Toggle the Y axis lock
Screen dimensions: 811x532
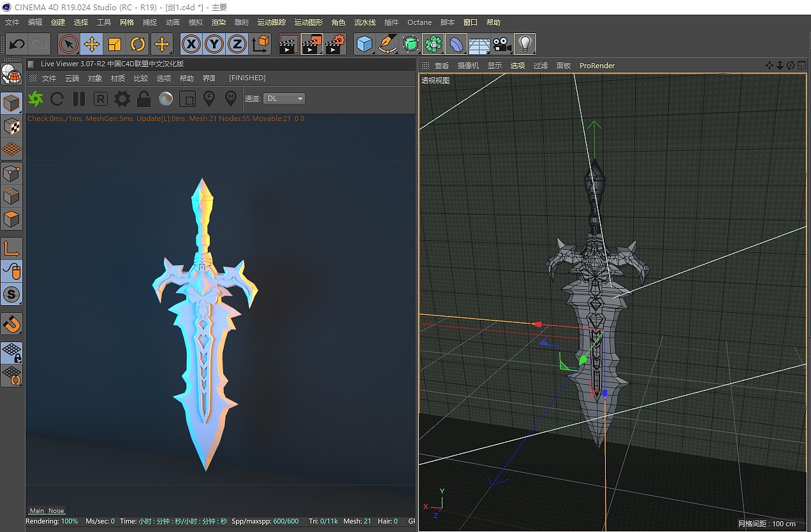pos(214,44)
